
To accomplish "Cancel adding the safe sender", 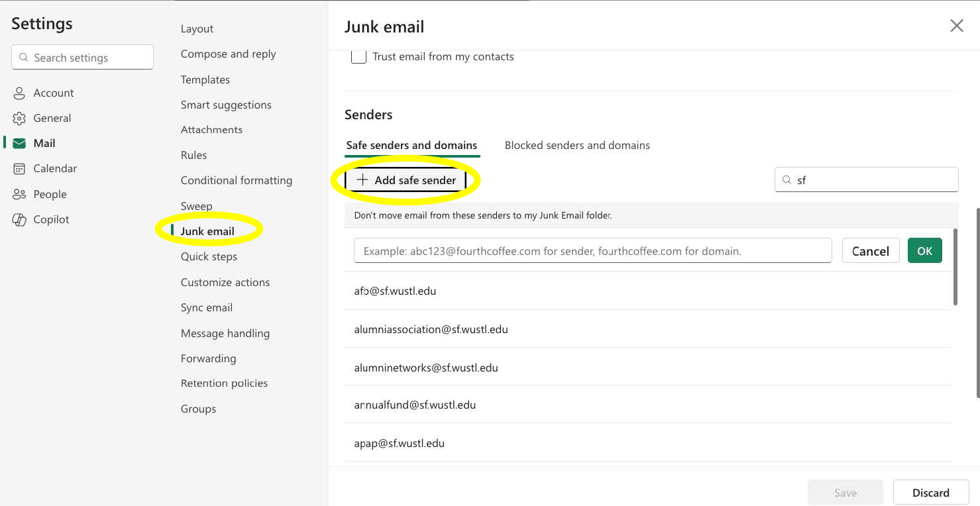I will click(x=871, y=250).
